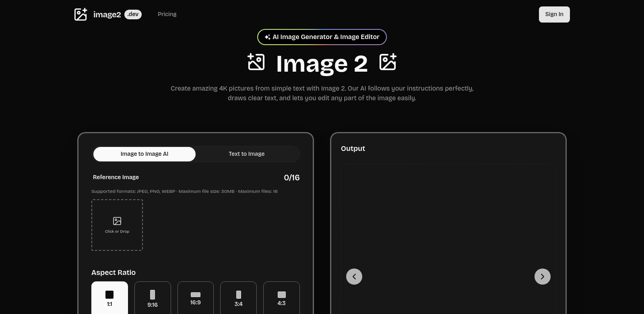Open the image2 .dev home link

[x=108, y=14]
